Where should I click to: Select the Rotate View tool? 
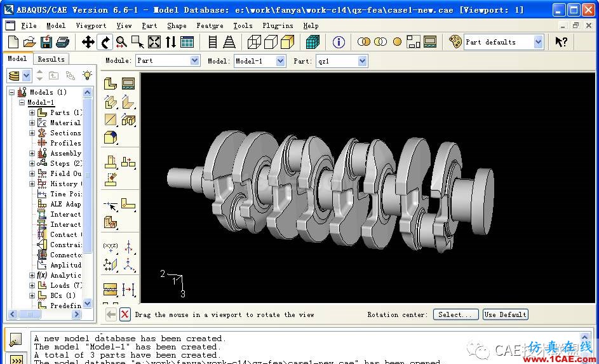105,42
